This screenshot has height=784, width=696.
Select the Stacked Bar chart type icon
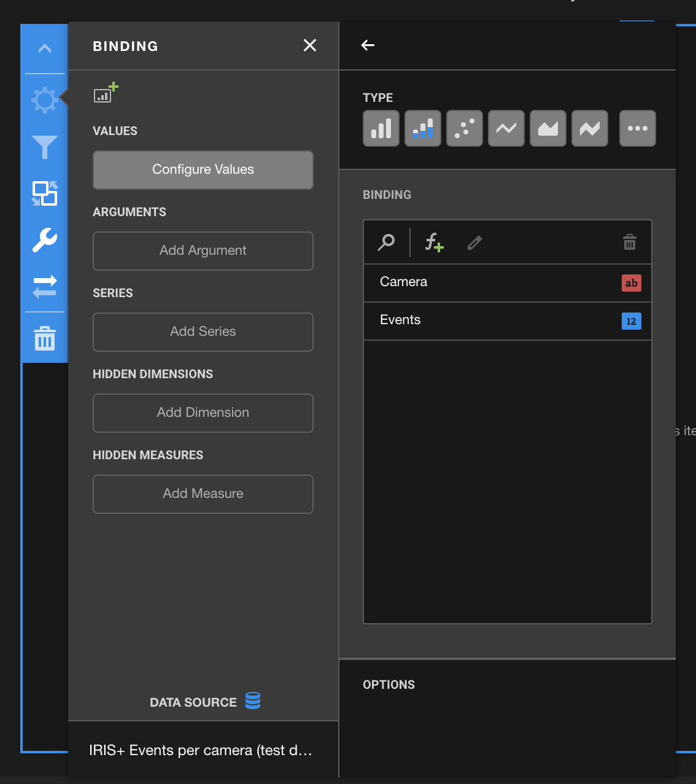click(x=423, y=128)
